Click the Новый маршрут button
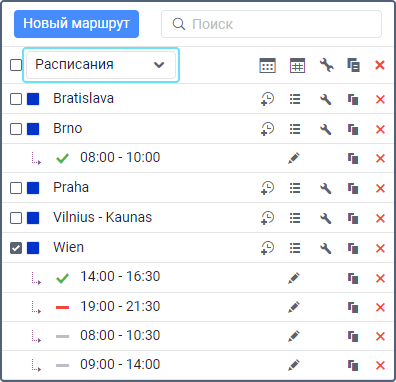The width and height of the screenshot is (396, 382). (76, 24)
